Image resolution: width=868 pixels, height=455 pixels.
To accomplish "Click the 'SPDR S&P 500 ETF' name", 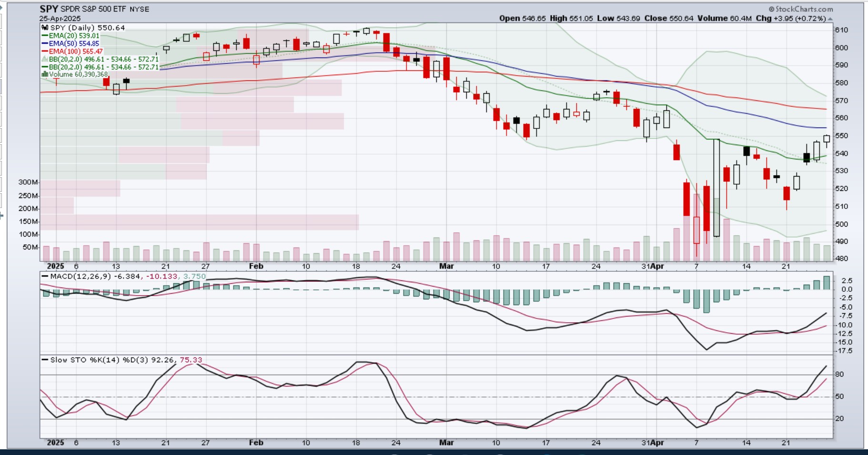I will click(x=93, y=9).
